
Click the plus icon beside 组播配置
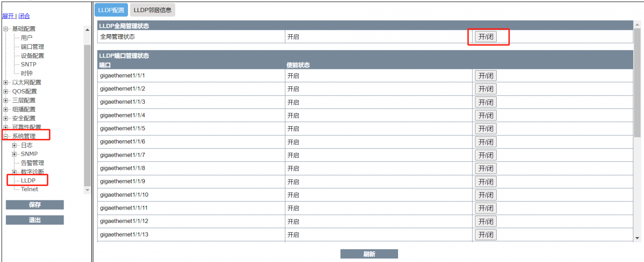[x=6, y=110]
